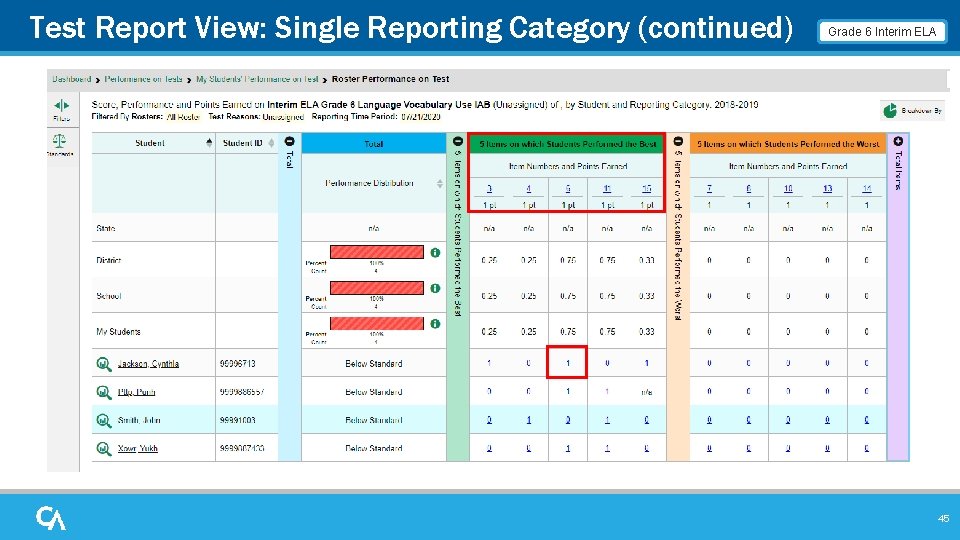The height and width of the screenshot is (540, 960).
Task: Collapse the orange Performed the Worst section
Action: [678, 141]
